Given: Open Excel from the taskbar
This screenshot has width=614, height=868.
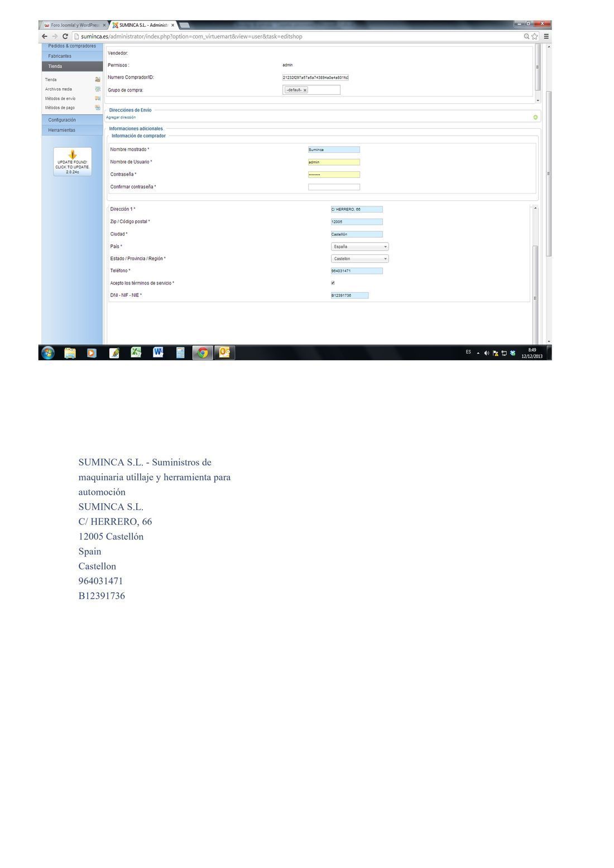Looking at the screenshot, I should (136, 353).
